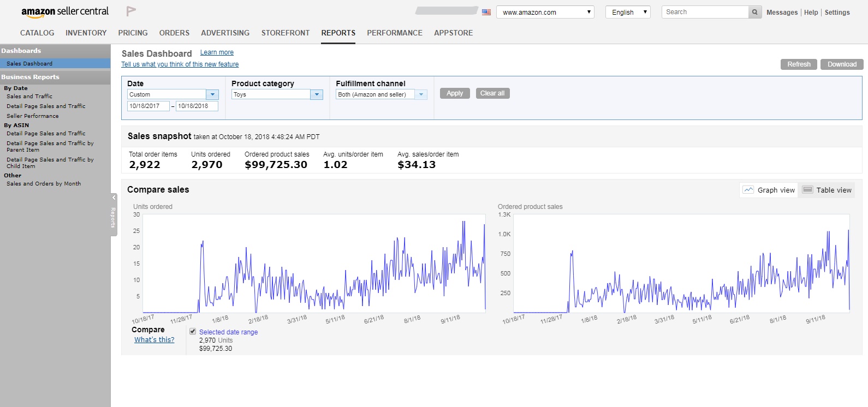Click the Avg. units/order item value 1.02
The image size is (868, 407).
pyautogui.click(x=335, y=165)
